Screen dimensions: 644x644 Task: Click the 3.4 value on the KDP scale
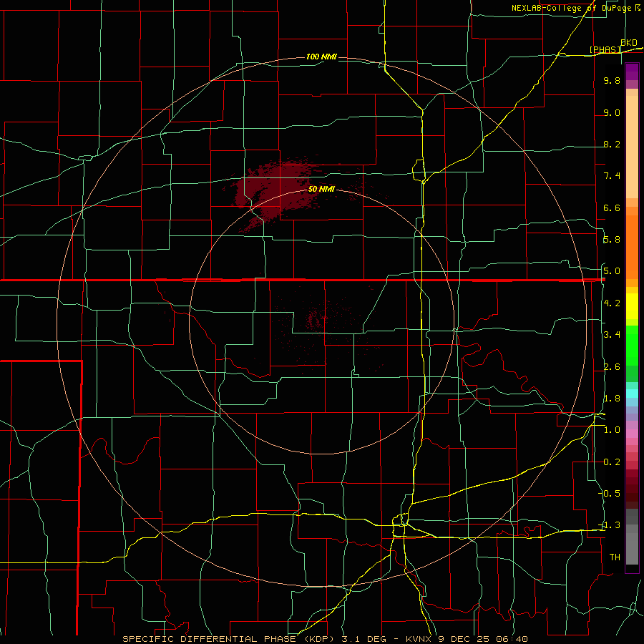pos(612,335)
